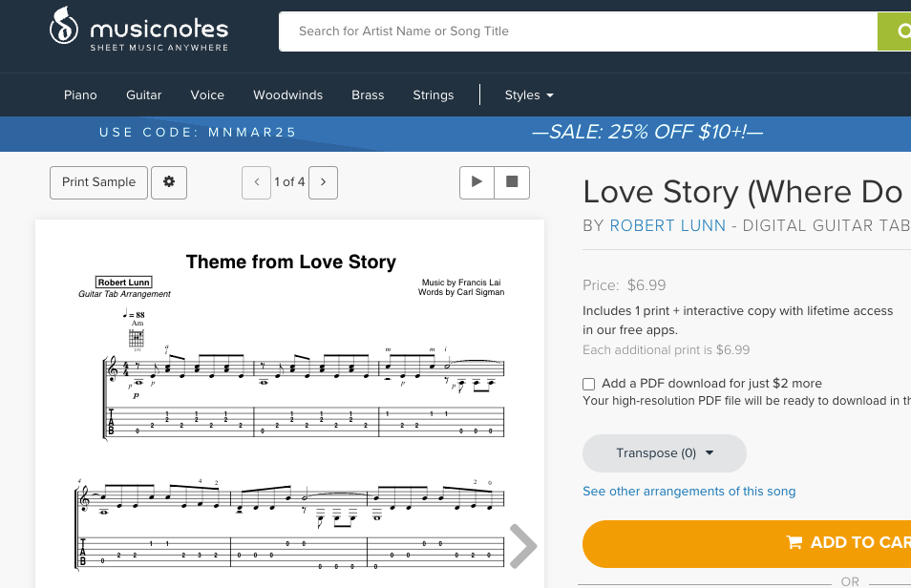
Task: Open the Robert Lunn artist link
Action: [x=667, y=226]
